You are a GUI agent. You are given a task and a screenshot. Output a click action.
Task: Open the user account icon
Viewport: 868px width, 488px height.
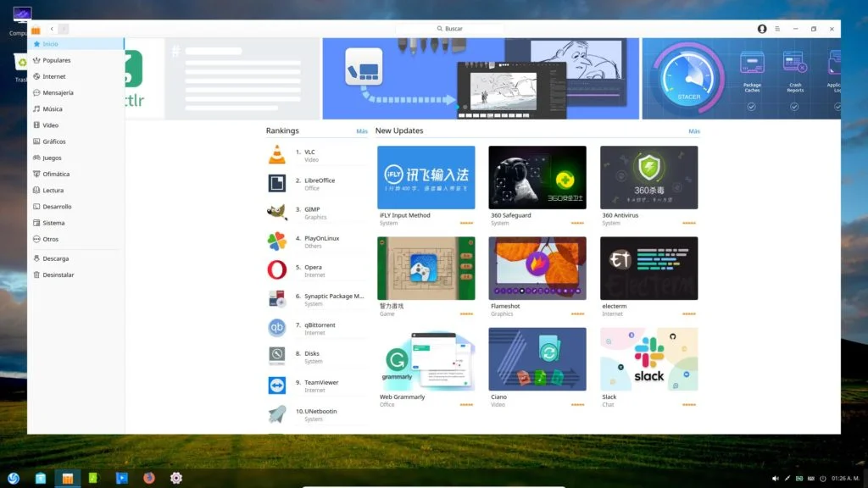pyautogui.click(x=762, y=29)
